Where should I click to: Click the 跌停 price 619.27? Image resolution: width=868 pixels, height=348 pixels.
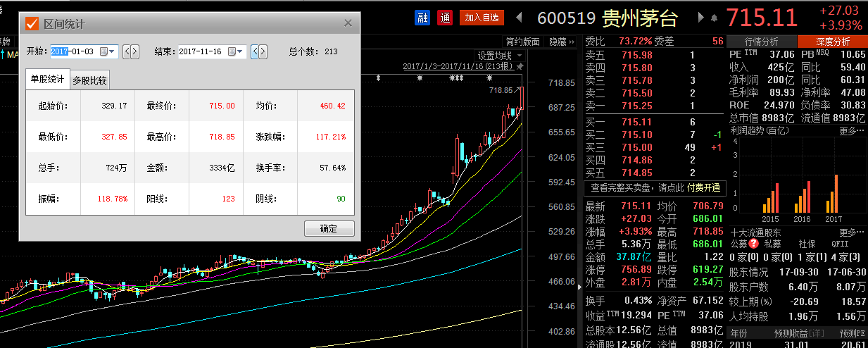point(707,269)
